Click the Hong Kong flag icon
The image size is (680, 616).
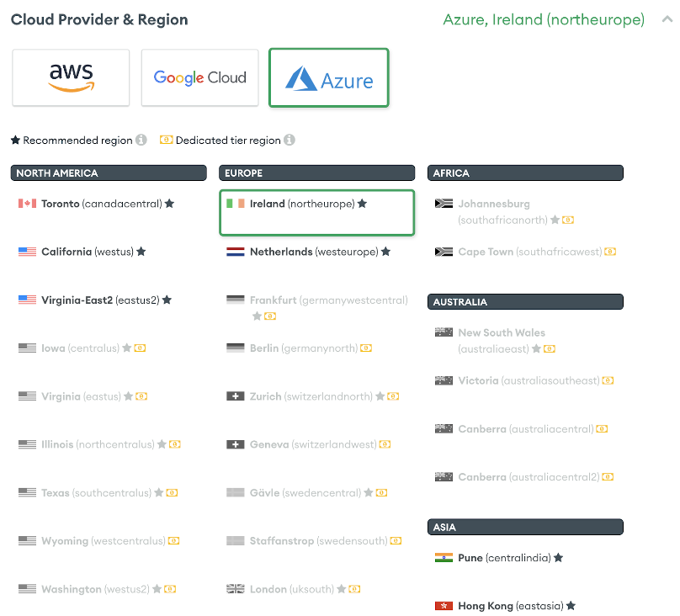(x=442, y=605)
